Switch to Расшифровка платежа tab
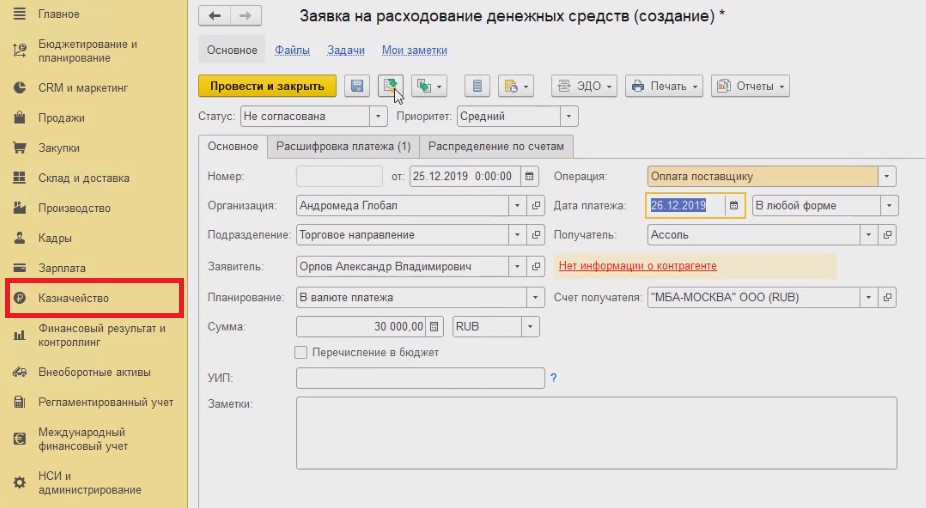The height and width of the screenshot is (508, 926). [x=343, y=147]
